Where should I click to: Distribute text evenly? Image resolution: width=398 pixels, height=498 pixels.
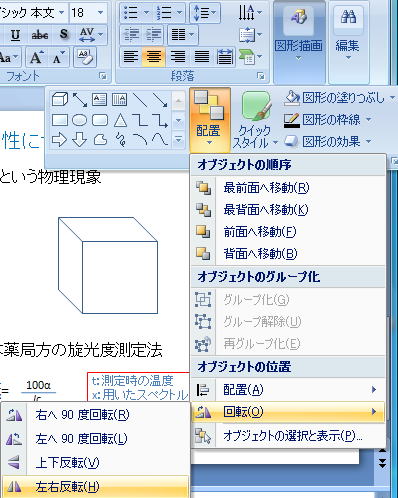[x=225, y=57]
